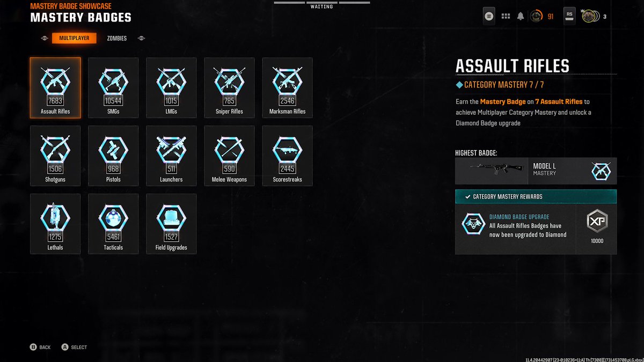The image size is (644, 362).
Task: Click the Category Mastery 7 / 7 text
Action: click(504, 85)
